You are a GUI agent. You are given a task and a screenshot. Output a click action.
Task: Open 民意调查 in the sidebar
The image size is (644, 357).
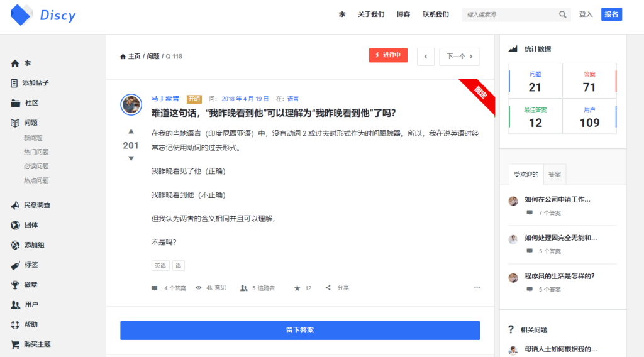coord(36,205)
